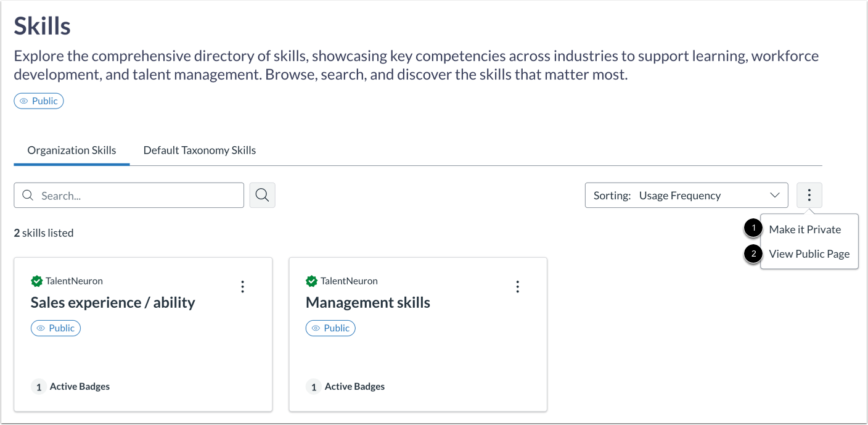Click the chevron arrow of the Sorting dropdown
The height and width of the screenshot is (425, 868).
click(x=775, y=196)
